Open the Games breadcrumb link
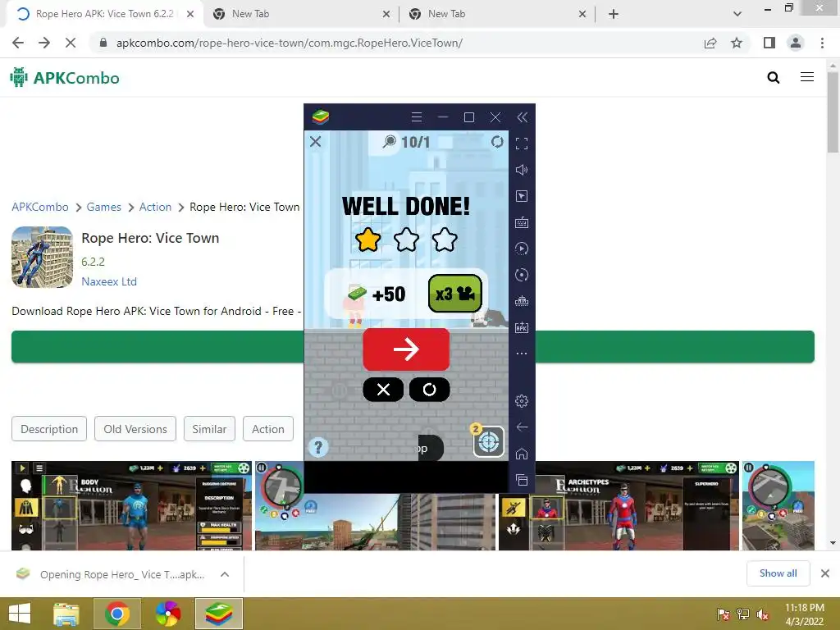Viewport: 840px width, 630px height. 104,207
